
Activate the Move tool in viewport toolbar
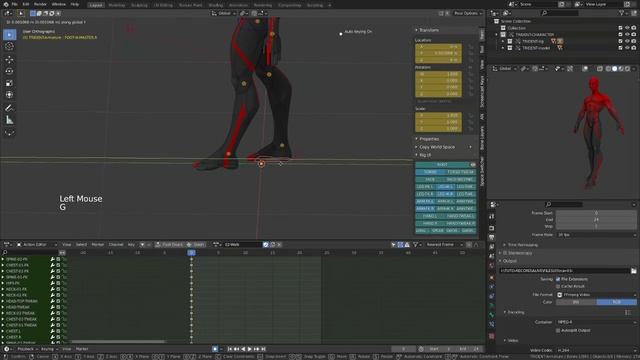click(x=9, y=60)
